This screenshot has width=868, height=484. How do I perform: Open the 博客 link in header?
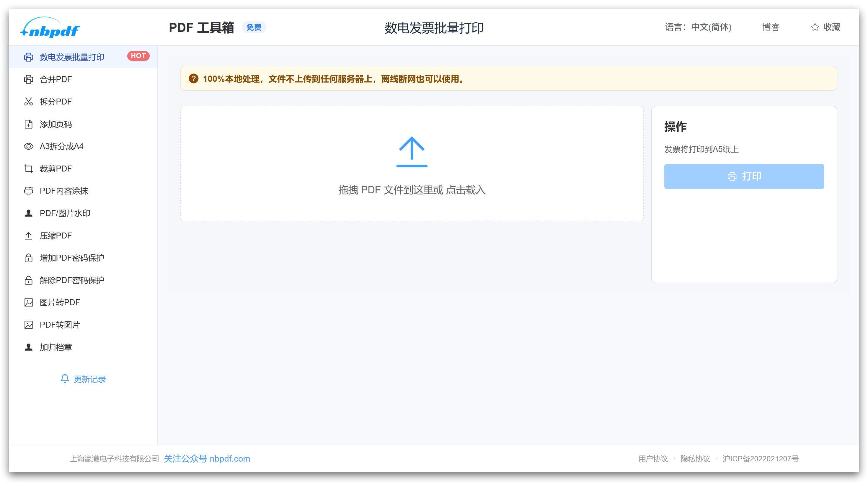(x=771, y=27)
